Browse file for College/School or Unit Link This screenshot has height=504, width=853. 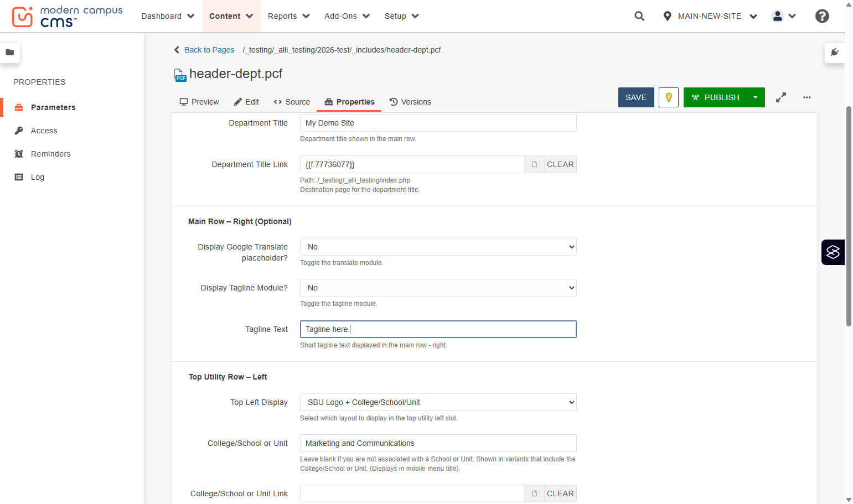click(x=534, y=493)
